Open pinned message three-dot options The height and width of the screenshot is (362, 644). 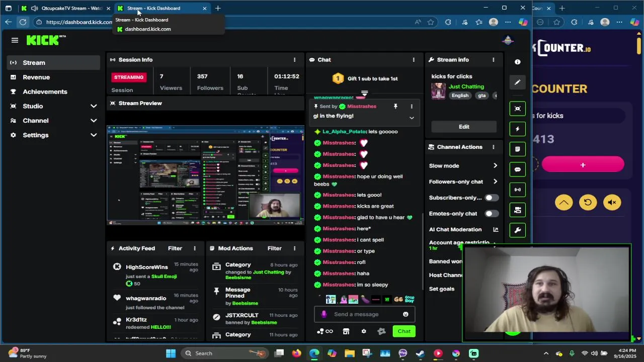(x=412, y=107)
